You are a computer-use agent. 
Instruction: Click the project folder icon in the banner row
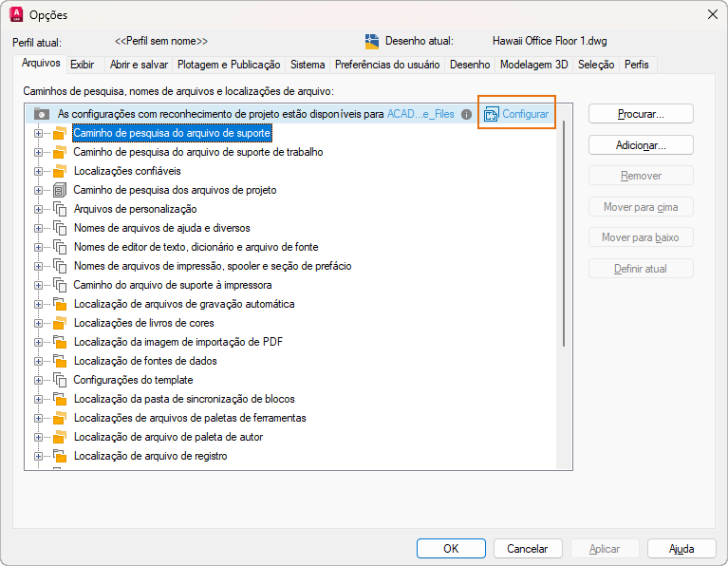(42, 114)
